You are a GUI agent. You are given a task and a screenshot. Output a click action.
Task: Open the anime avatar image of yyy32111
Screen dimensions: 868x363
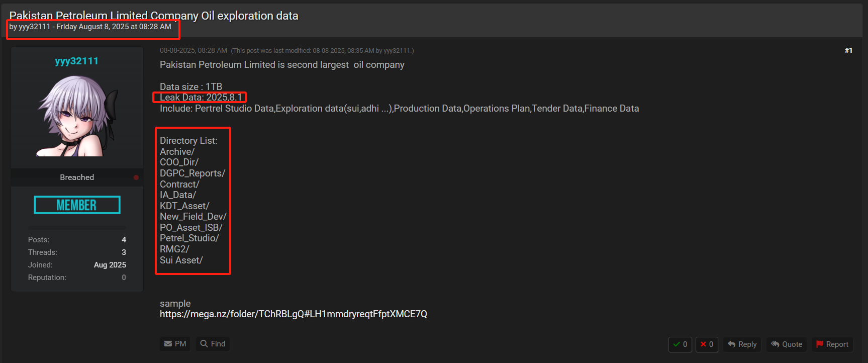[x=77, y=116]
